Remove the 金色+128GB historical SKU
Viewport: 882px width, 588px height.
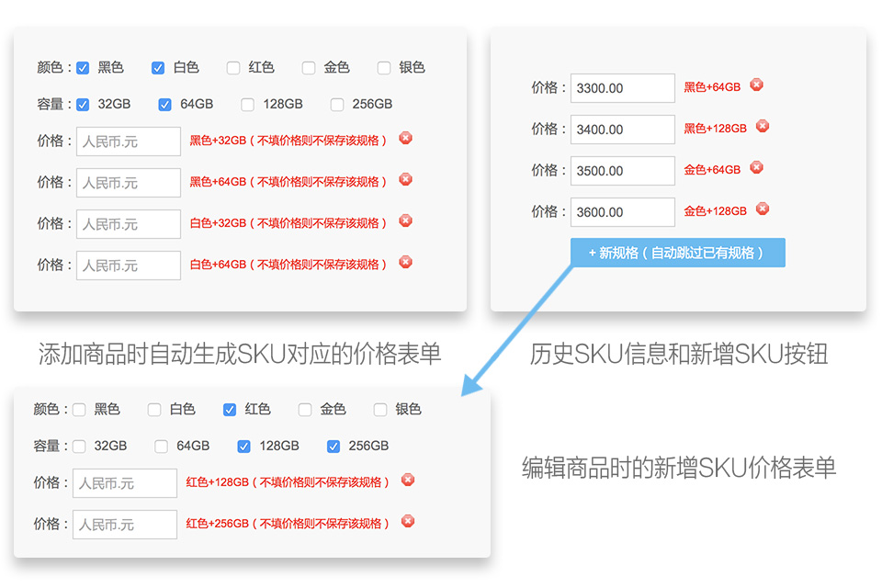tap(763, 209)
